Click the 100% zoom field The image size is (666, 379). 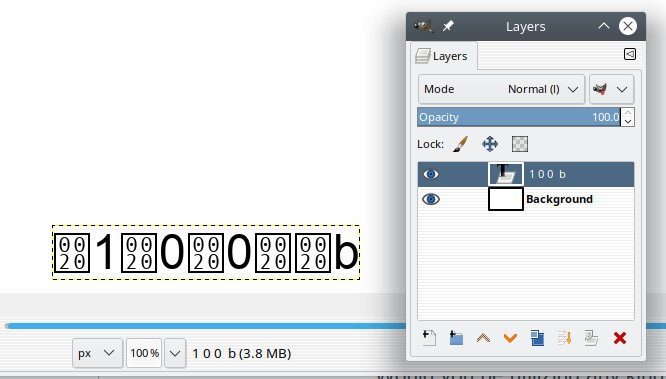click(144, 353)
